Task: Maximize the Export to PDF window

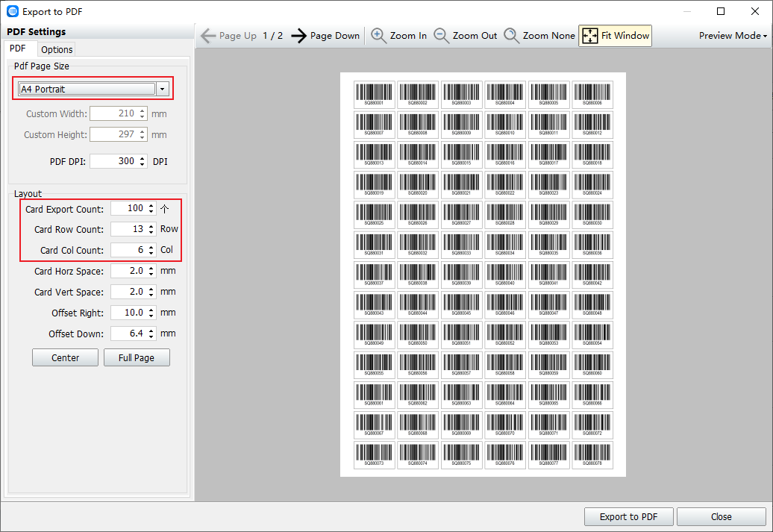Action: (721, 11)
